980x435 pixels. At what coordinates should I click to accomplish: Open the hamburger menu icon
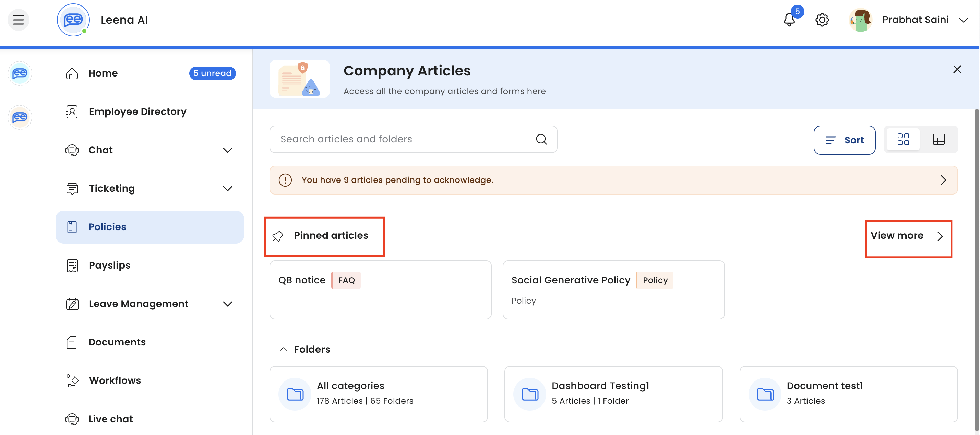tap(18, 20)
